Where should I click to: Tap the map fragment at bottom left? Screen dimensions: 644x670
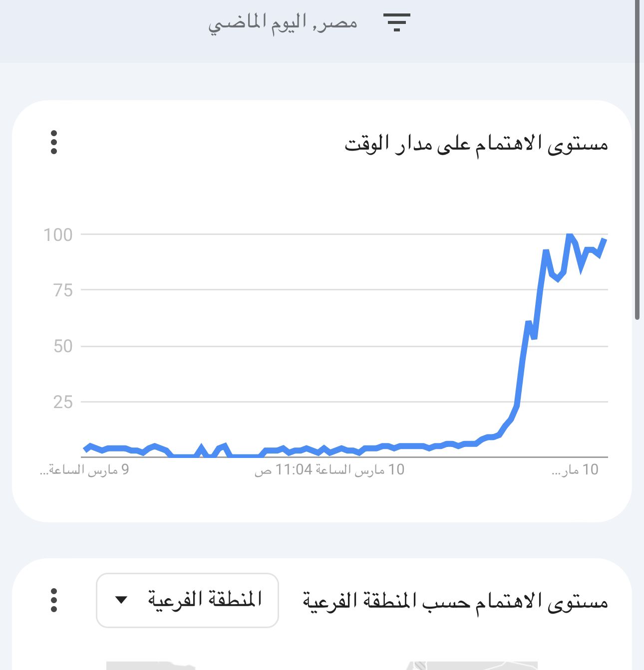click(x=150, y=666)
